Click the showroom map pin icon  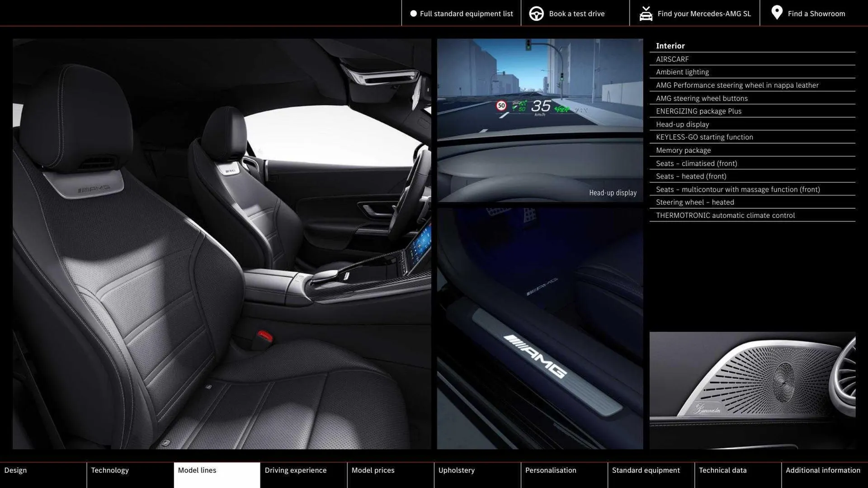coord(777,13)
